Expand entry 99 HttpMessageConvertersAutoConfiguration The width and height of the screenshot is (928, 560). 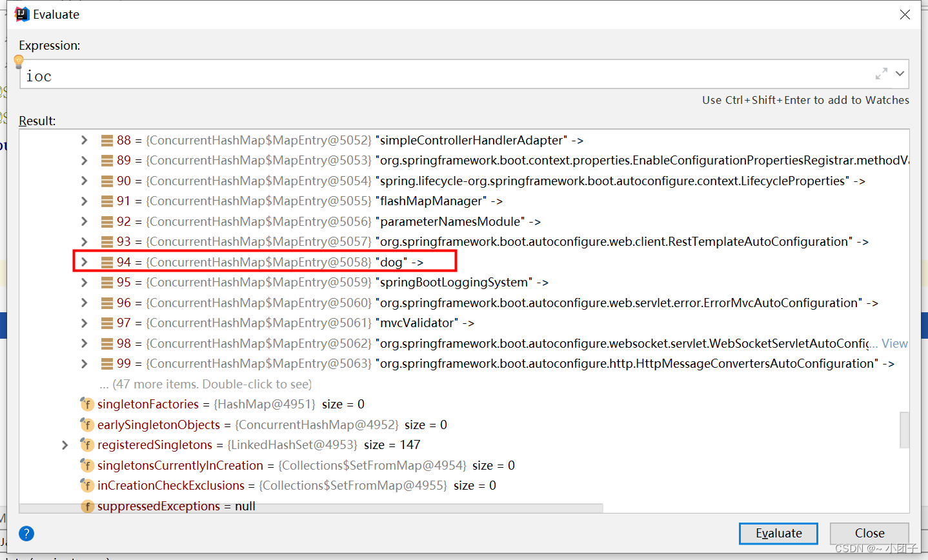coord(84,363)
